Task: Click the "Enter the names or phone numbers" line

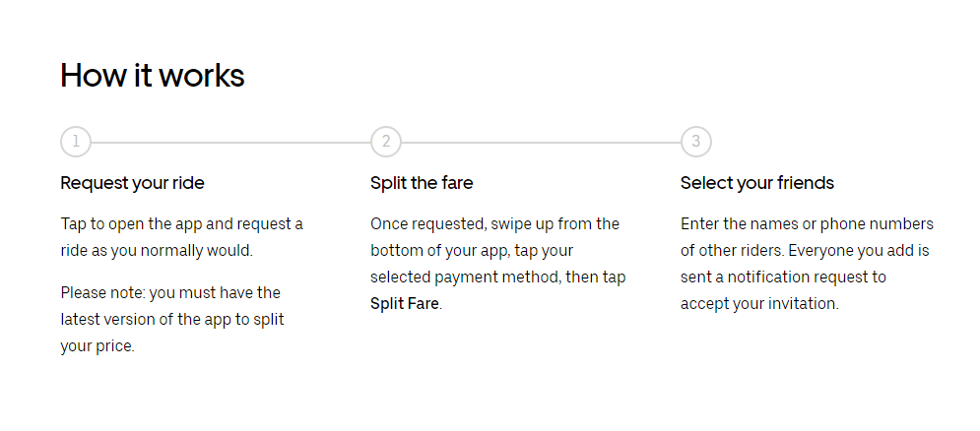Action: (x=807, y=224)
